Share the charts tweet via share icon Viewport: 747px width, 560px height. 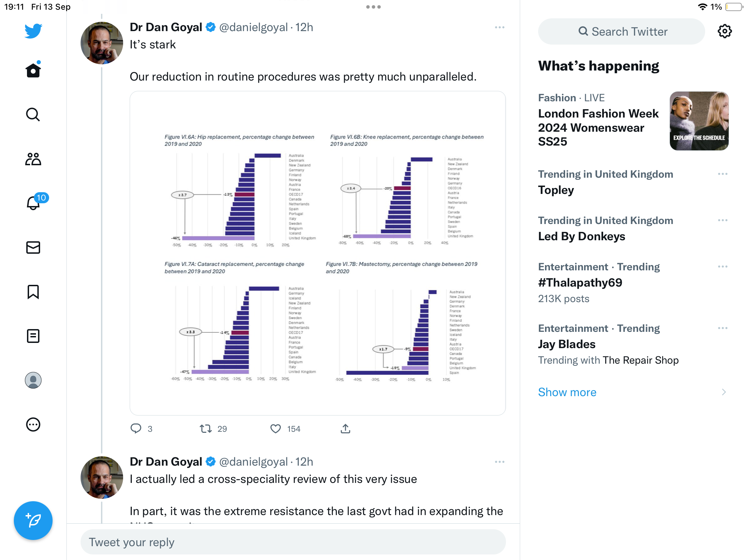point(345,429)
